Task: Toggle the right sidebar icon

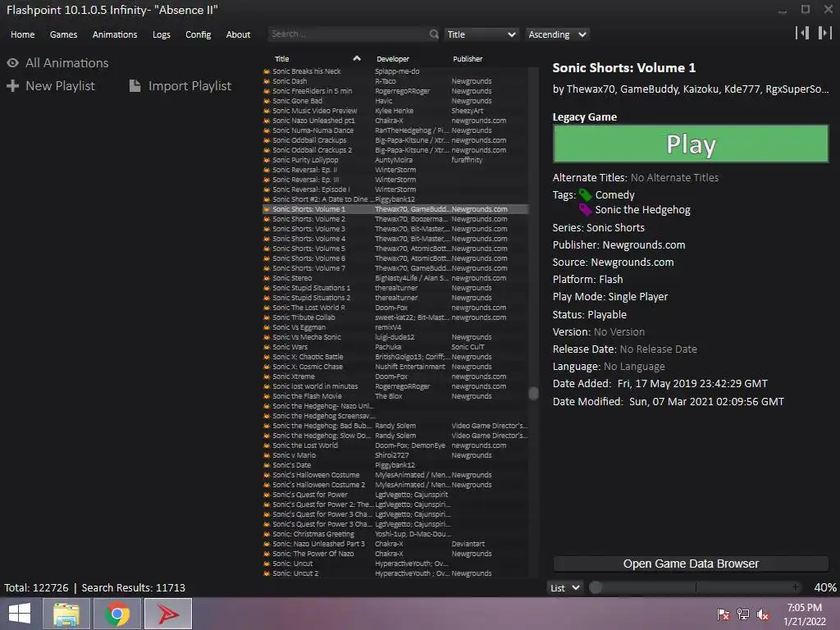Action: pos(824,33)
